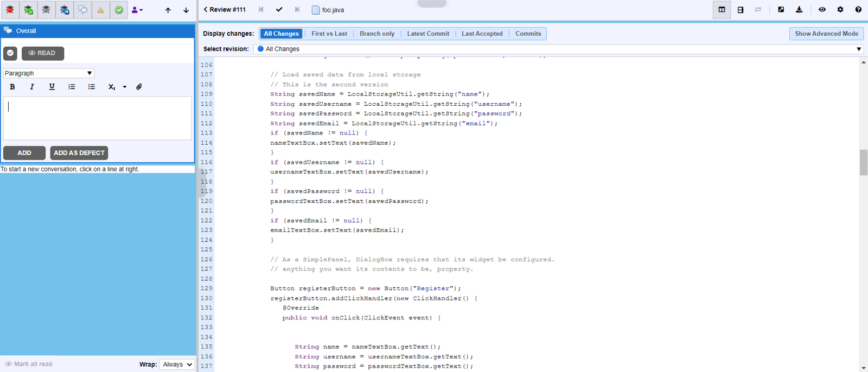Open file in new window via arrow icon
The height and width of the screenshot is (372, 868).
pos(781,10)
